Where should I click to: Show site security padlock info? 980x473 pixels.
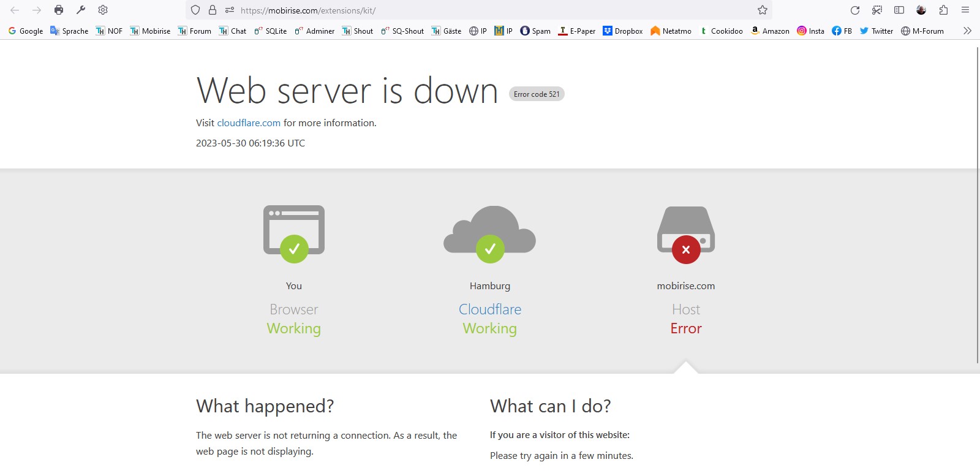(x=213, y=10)
